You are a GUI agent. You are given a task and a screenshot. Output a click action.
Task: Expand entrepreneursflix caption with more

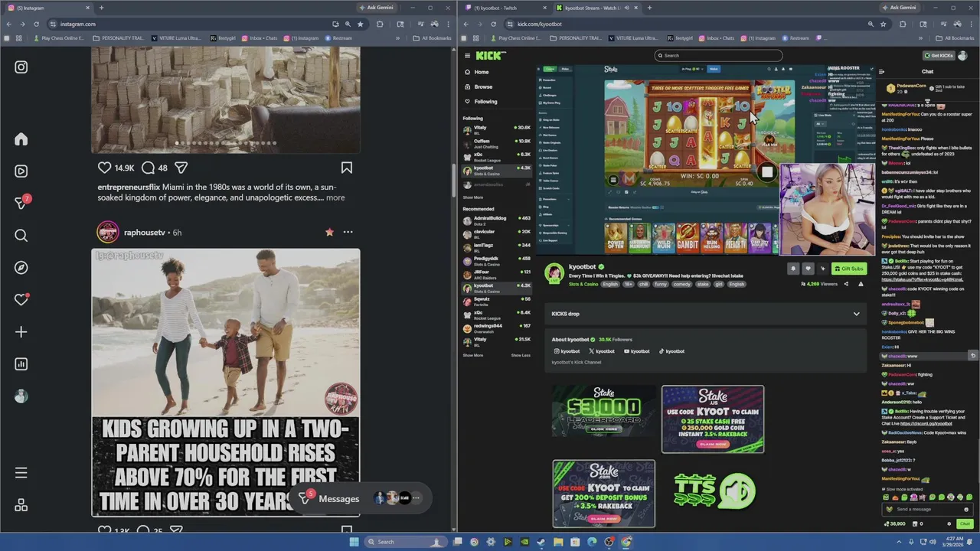335,197
